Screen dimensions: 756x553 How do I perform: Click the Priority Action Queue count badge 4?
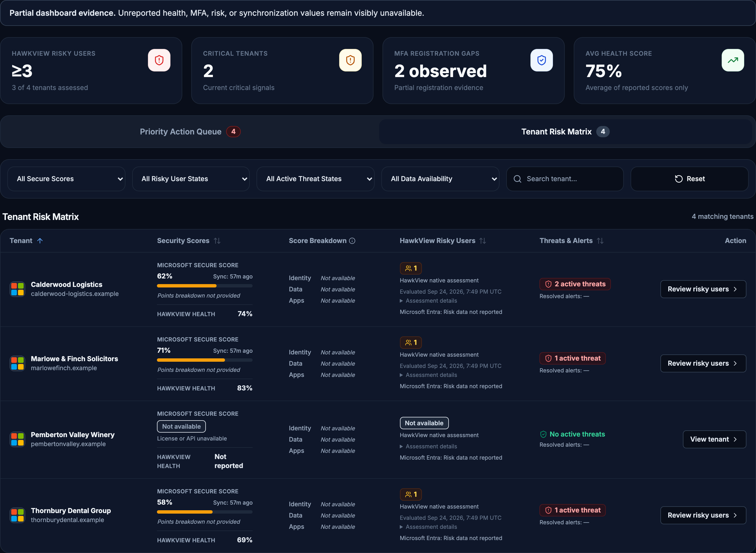(x=233, y=132)
